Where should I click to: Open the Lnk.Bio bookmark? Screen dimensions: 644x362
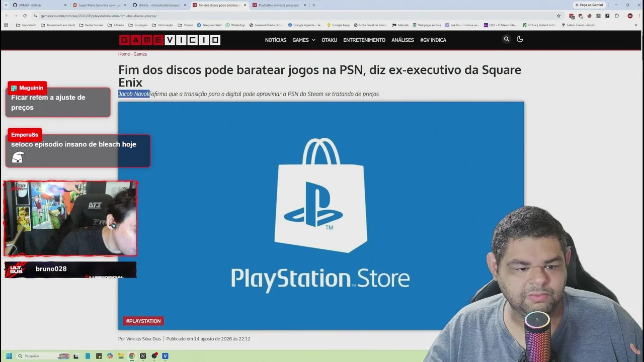click(x=462, y=25)
